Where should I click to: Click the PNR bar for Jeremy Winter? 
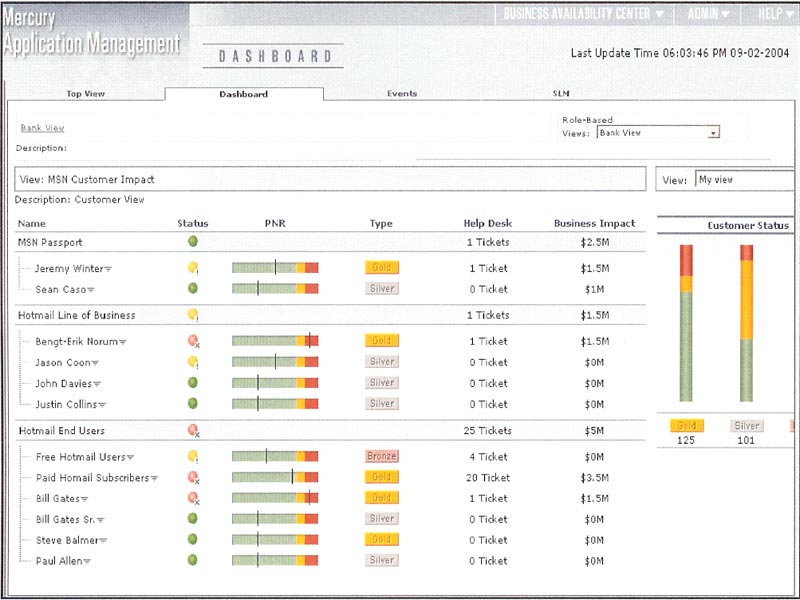(275, 267)
